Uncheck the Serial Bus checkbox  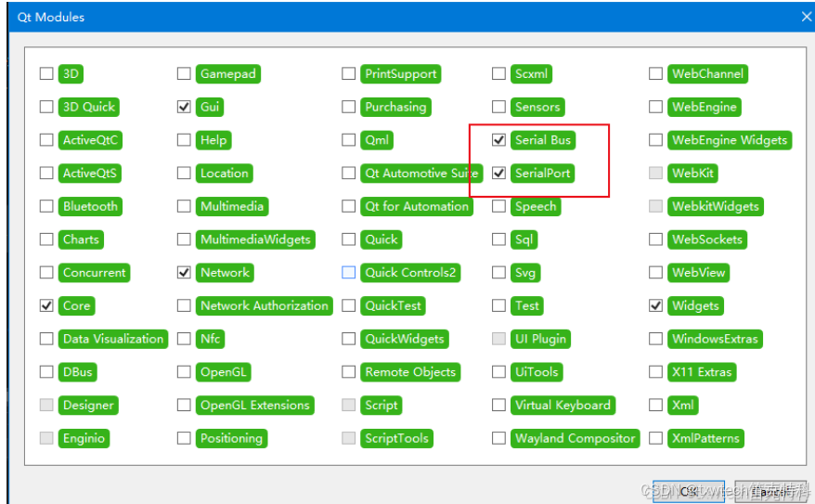(x=499, y=140)
